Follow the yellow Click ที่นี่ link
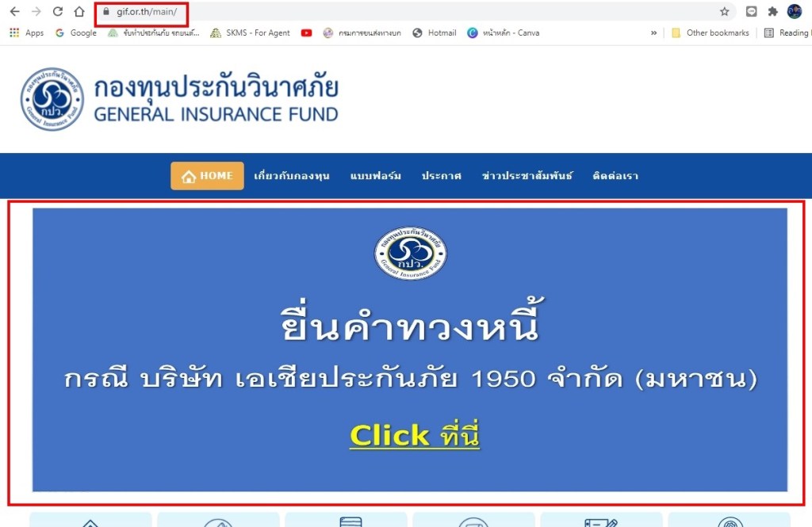This screenshot has width=812, height=527. 414,435
